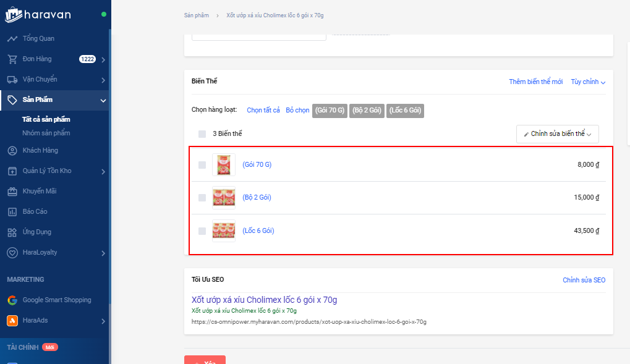Click the Thêm biến thể mới link
The height and width of the screenshot is (364, 630).
[535, 82]
